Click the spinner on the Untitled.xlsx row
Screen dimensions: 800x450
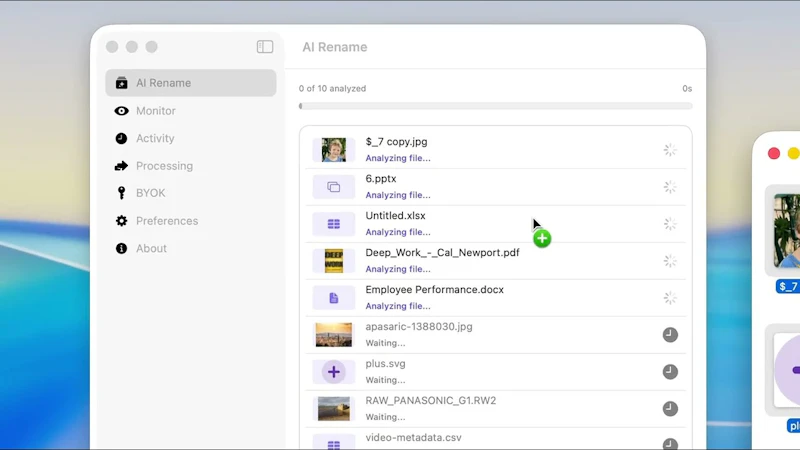click(670, 224)
